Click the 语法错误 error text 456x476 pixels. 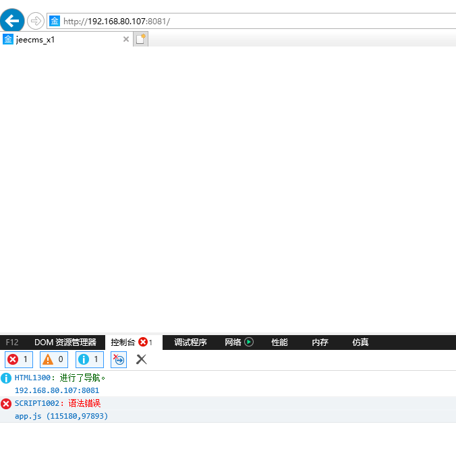tap(84, 403)
